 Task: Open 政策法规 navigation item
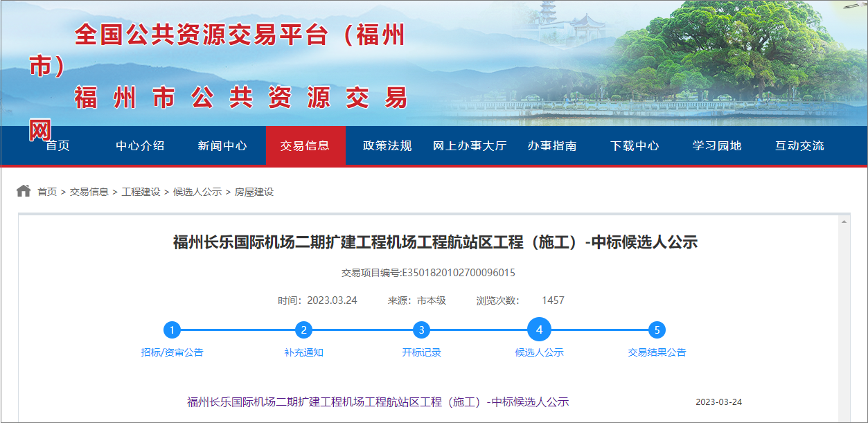coord(387,146)
